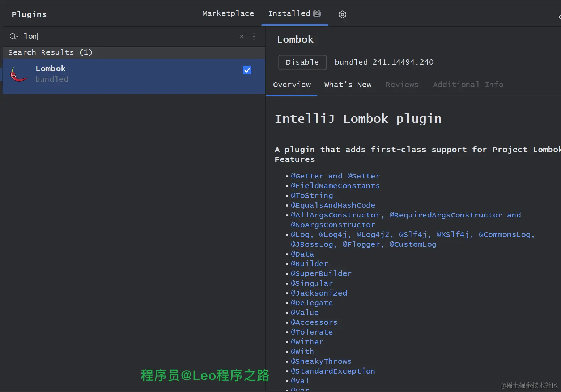Open the @With link

click(x=302, y=352)
